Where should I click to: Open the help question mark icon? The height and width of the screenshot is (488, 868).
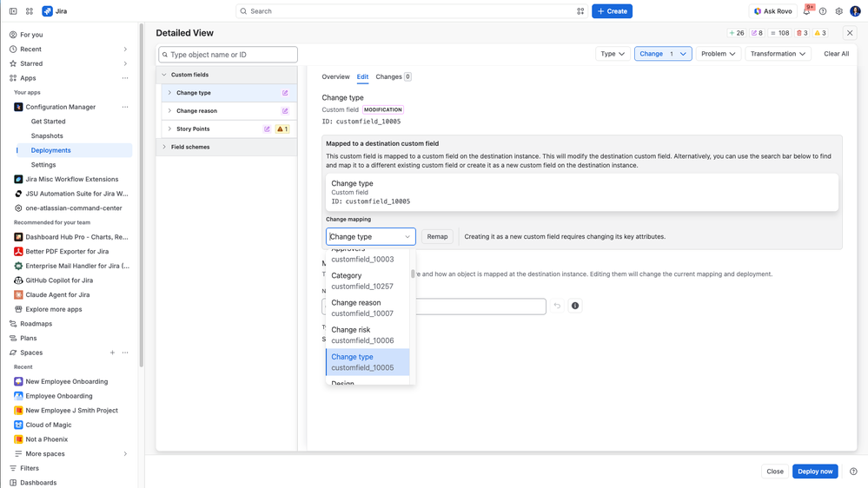click(x=823, y=11)
